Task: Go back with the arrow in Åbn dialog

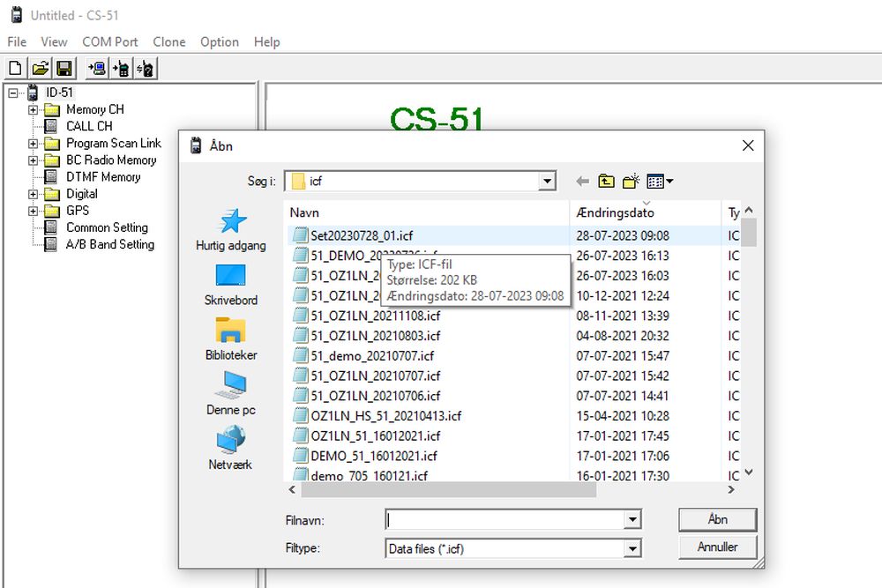Action: (583, 181)
